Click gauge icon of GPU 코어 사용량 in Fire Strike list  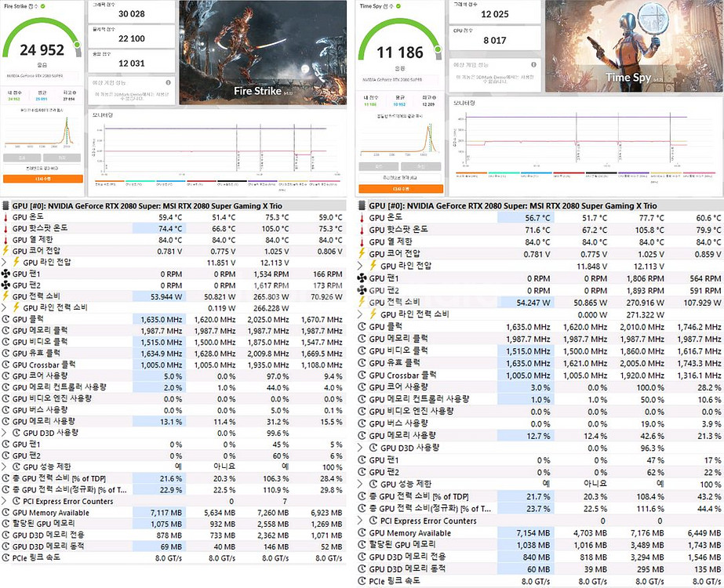point(5,376)
